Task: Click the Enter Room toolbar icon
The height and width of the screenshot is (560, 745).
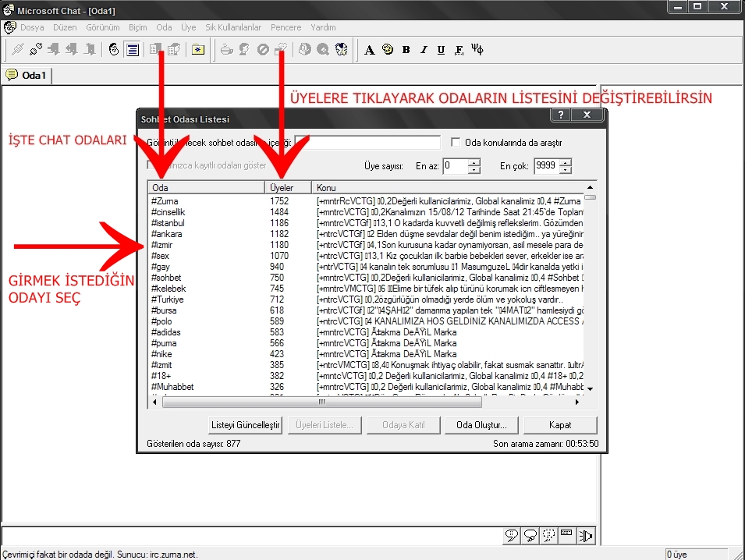Action: pyautogui.click(x=54, y=49)
